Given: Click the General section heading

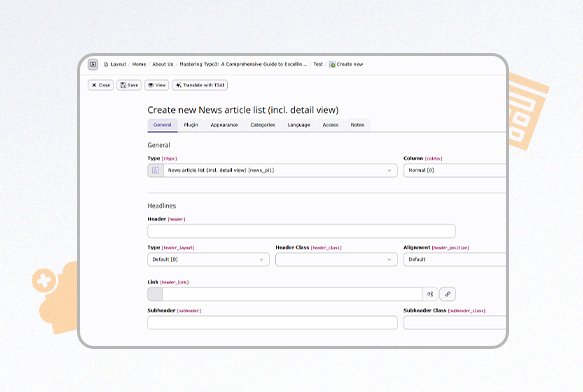Looking at the screenshot, I should 159,145.
